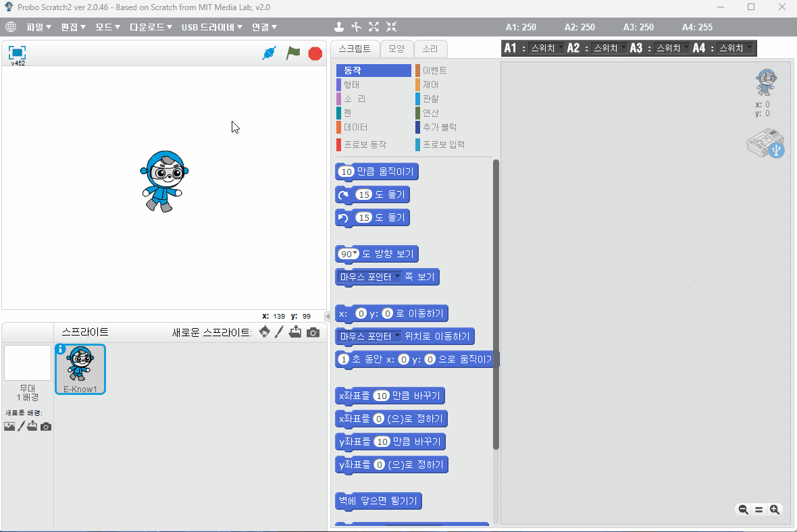Click the blue USB connection plug icon
Viewport: 797px width, 532px height.
269,53
